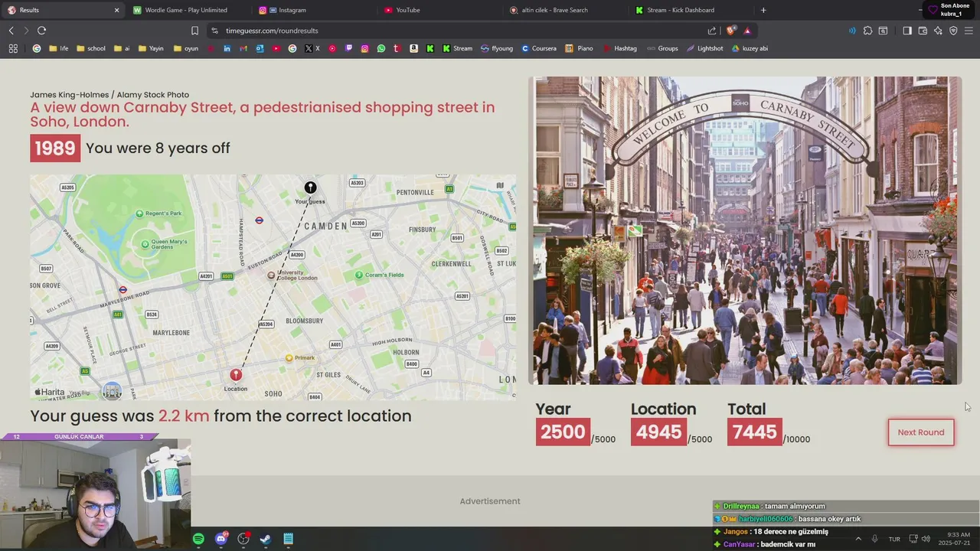
Task: Open the Coursera bookmark
Action: click(539, 48)
